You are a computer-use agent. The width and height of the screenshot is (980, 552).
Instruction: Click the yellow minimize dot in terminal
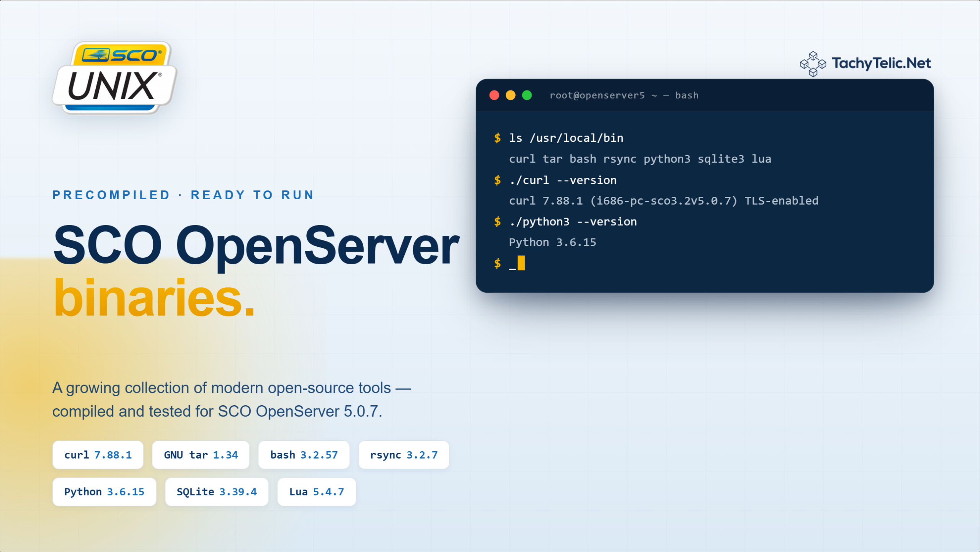pos(511,95)
